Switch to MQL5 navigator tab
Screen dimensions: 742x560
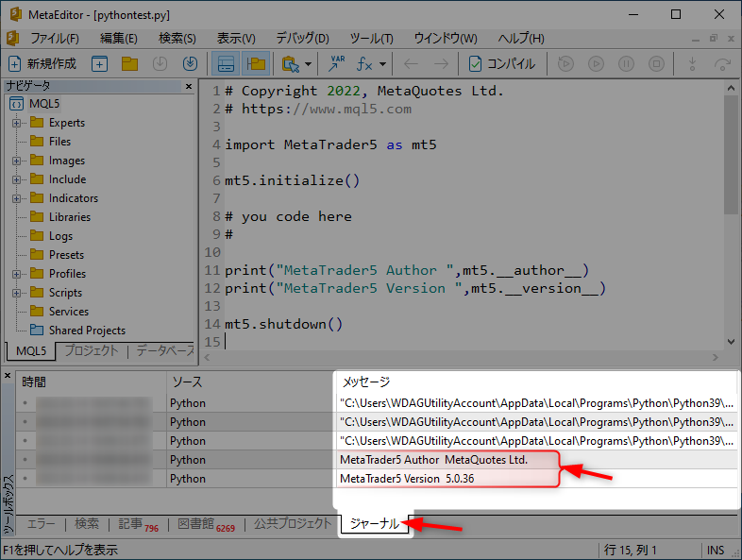31,351
